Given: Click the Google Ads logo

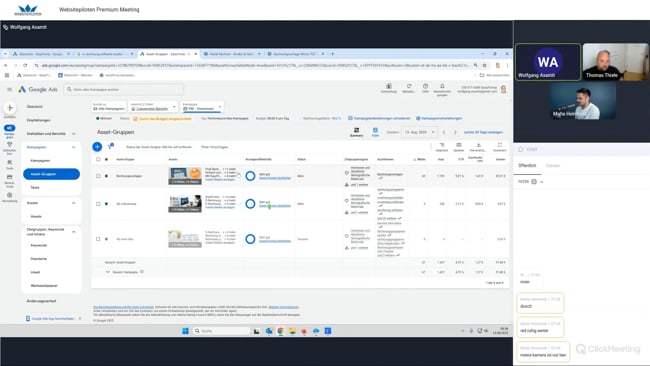Looking at the screenshot, I should pyautogui.click(x=38, y=89).
